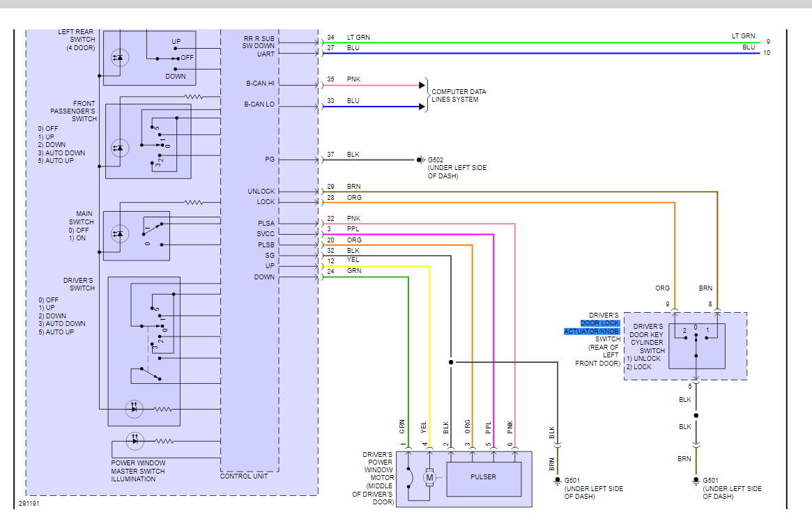Click the RR R SUB SW DOWN label
This screenshot has width=812, height=528.
[x=259, y=42]
